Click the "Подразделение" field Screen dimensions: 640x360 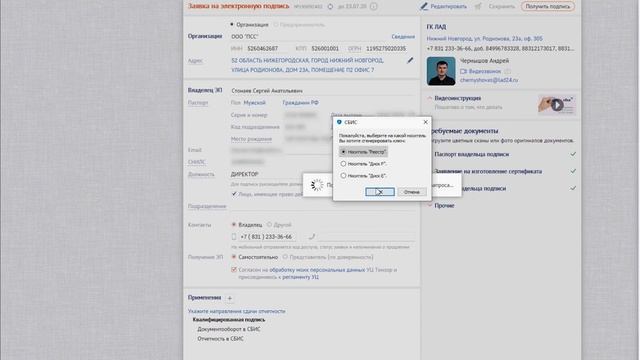[x=322, y=206]
